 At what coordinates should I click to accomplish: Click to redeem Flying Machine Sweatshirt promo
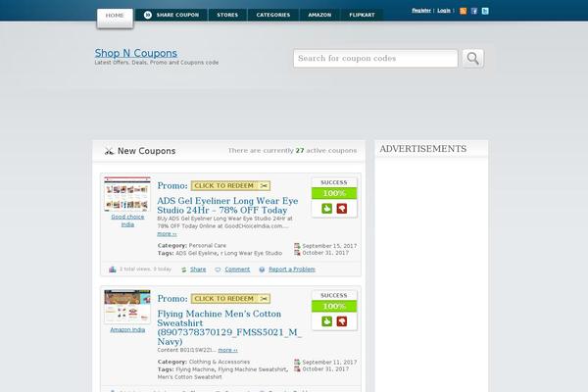coord(230,299)
